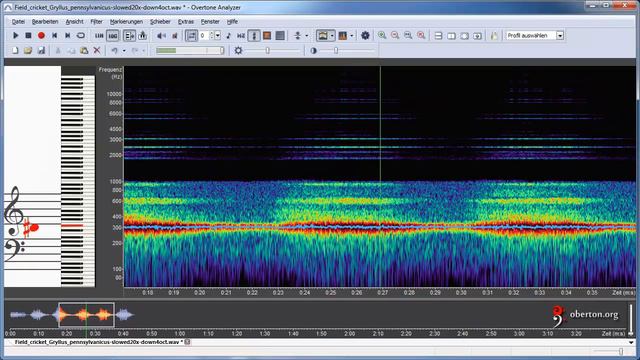
Task: Start playback with the Play button
Action: [x=16, y=36]
